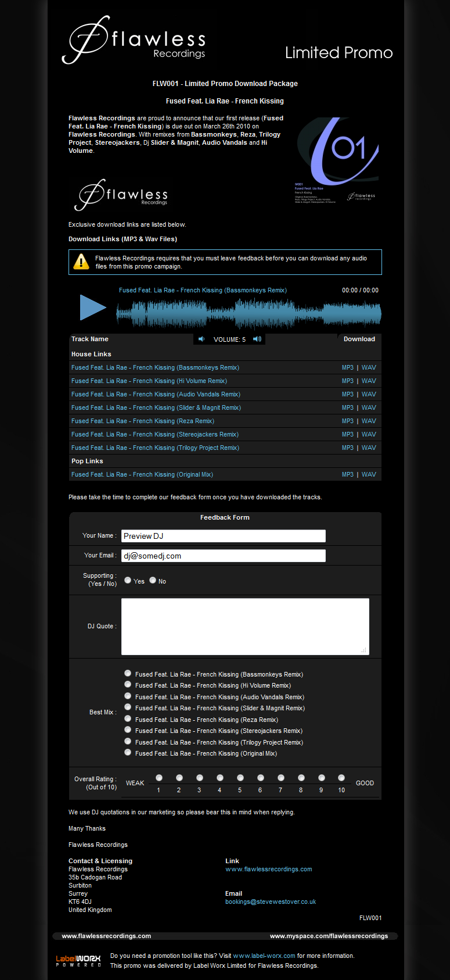
Task: Choose Reza Remix as Best Mix
Action: pos(128,718)
